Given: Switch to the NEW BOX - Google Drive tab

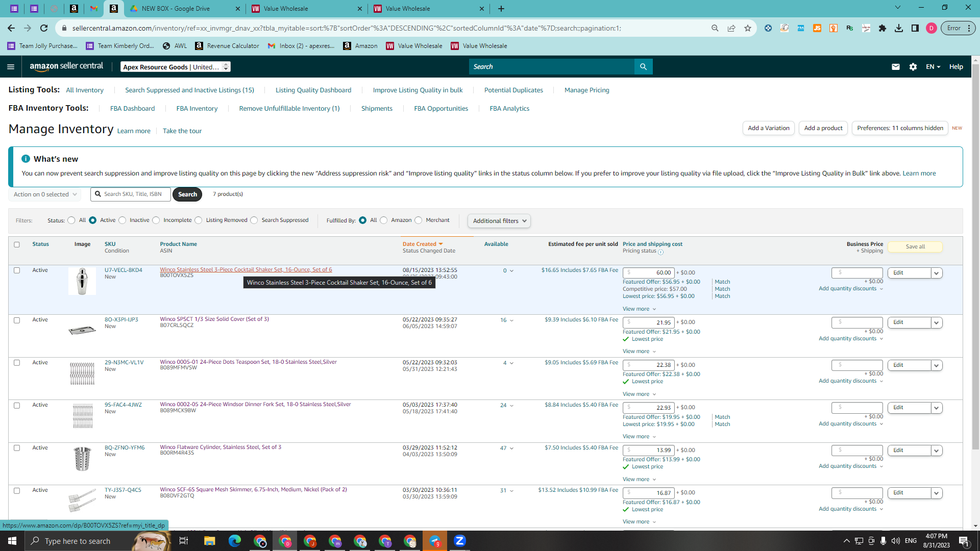Looking at the screenshot, I should click(x=184, y=9).
